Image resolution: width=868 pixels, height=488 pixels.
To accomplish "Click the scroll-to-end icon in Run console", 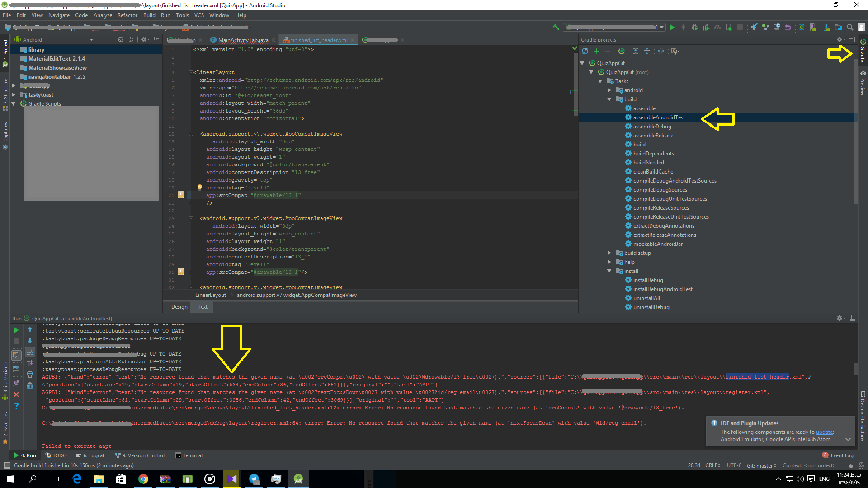I will point(30,363).
